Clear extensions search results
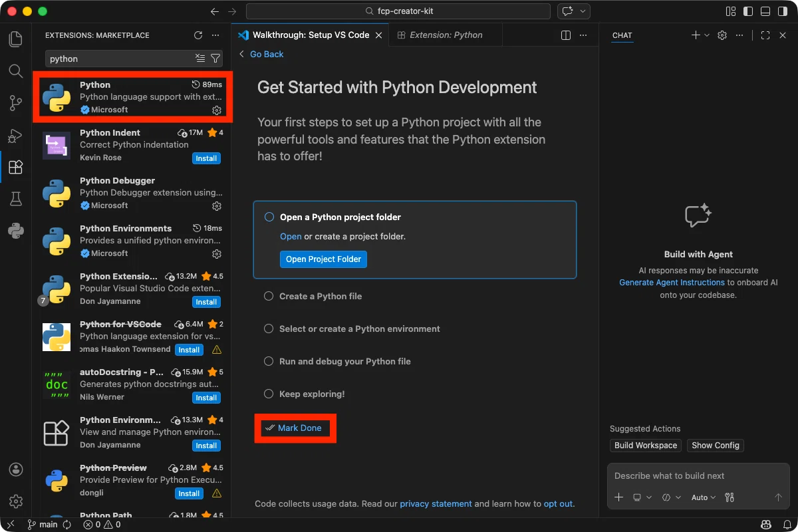The width and height of the screenshot is (798, 532). click(x=200, y=59)
